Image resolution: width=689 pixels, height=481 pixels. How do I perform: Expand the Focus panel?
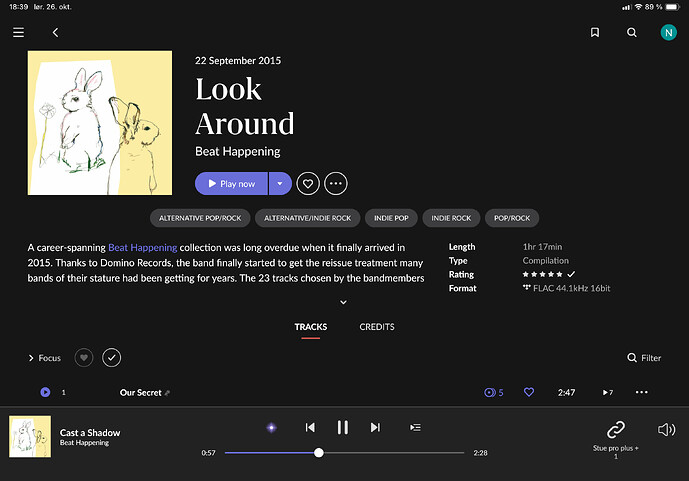pos(44,358)
